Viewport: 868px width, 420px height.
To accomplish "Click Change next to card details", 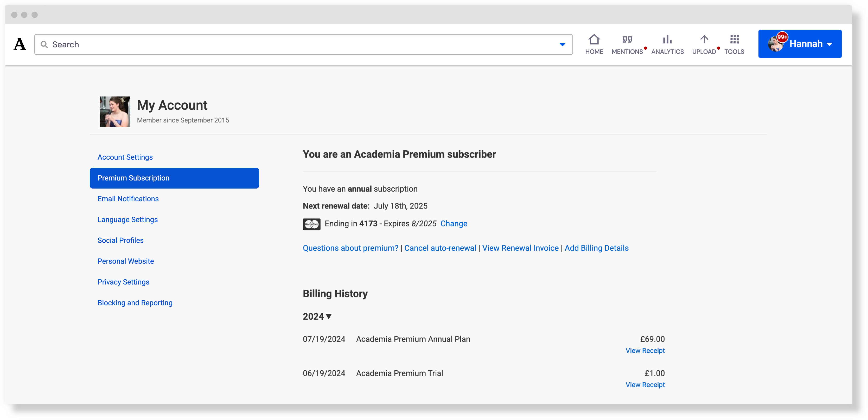I will pyautogui.click(x=454, y=224).
